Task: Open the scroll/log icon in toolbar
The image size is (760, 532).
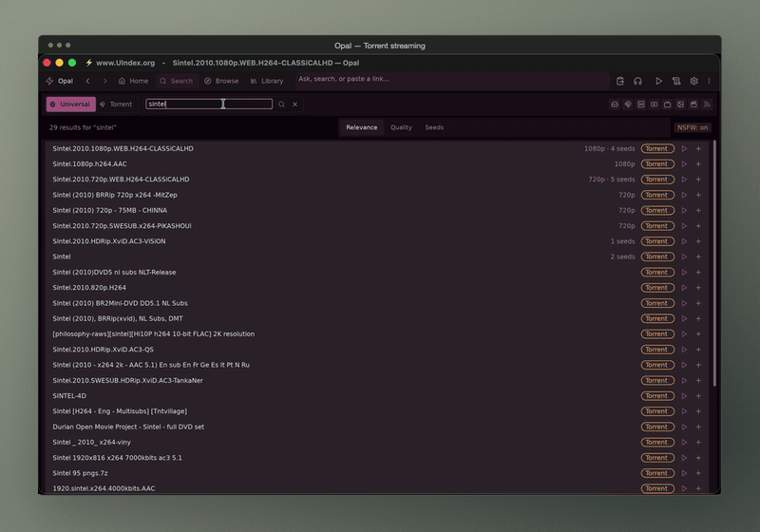Action: [676, 81]
